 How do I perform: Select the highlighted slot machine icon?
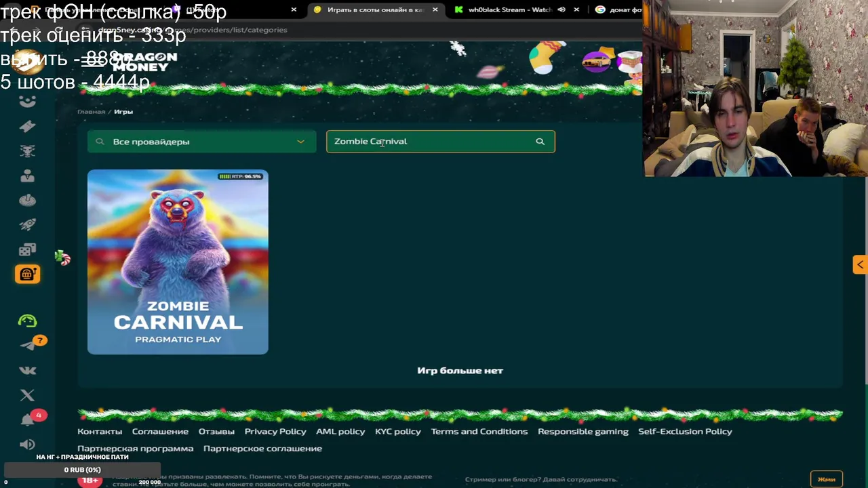coord(27,274)
